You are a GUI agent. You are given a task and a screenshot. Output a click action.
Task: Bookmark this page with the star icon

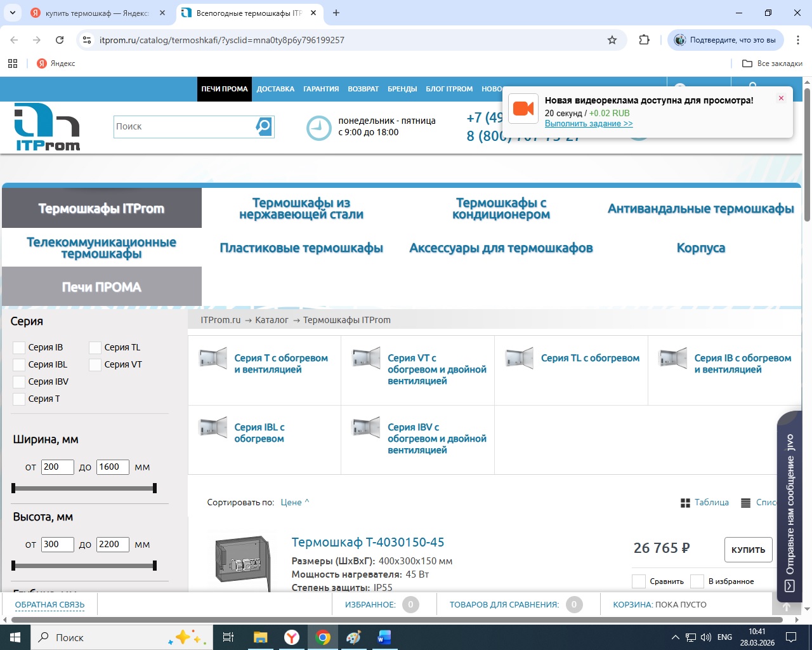tap(612, 40)
